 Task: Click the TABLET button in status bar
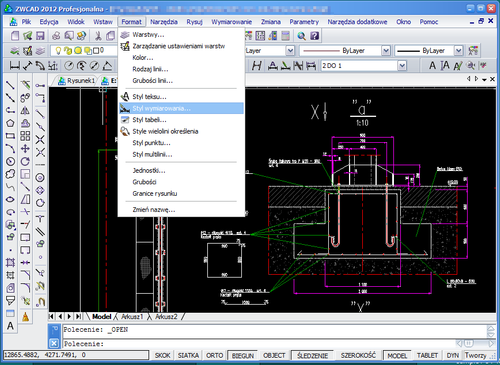tap(427, 356)
